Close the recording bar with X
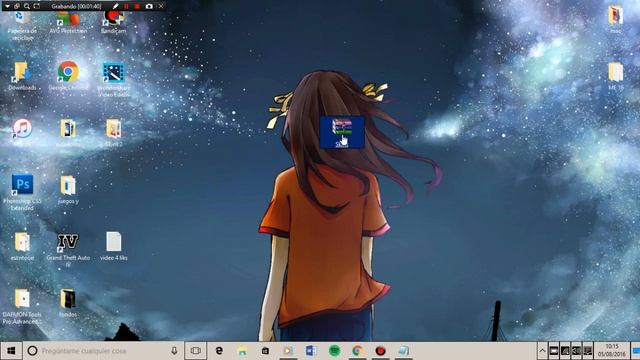Screen dimensions: 640x360 (x=161, y=6)
